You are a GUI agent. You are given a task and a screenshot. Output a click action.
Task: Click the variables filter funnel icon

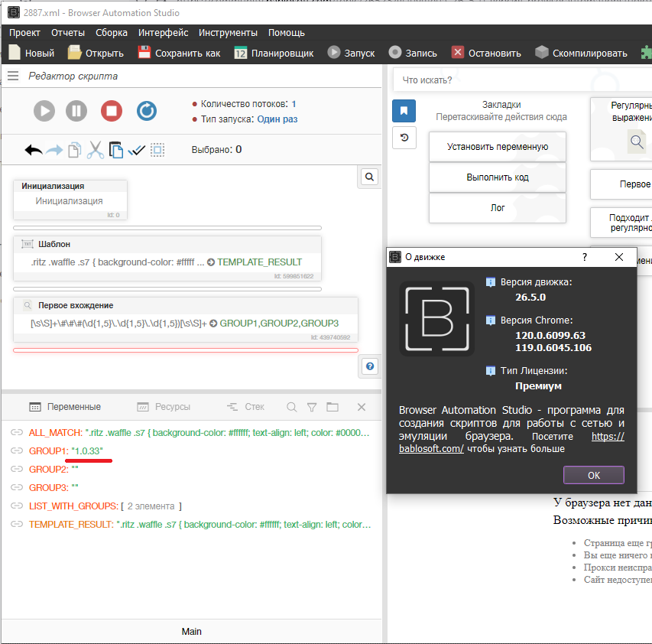312,407
